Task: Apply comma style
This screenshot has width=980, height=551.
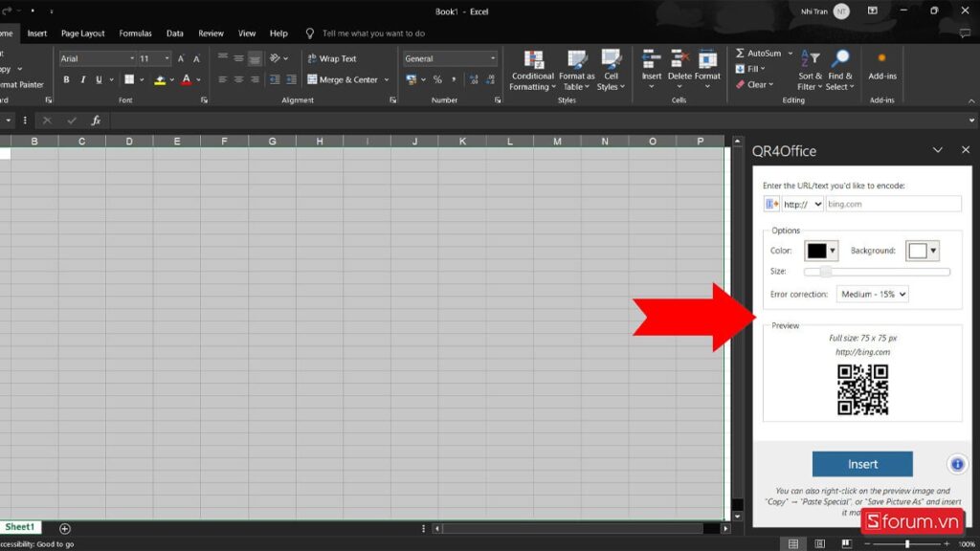Action: click(x=454, y=80)
